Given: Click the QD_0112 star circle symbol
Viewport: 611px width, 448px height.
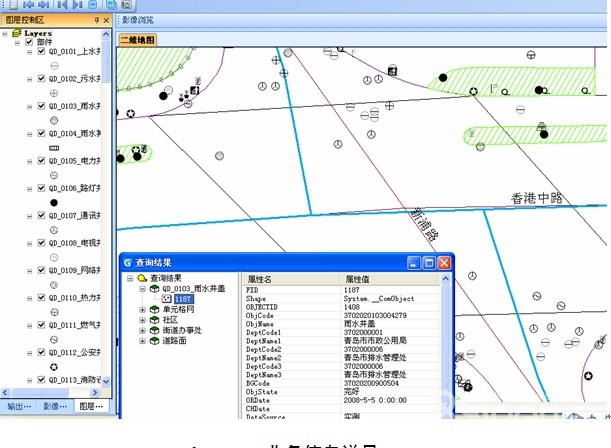Looking at the screenshot, I should pos(53,367).
